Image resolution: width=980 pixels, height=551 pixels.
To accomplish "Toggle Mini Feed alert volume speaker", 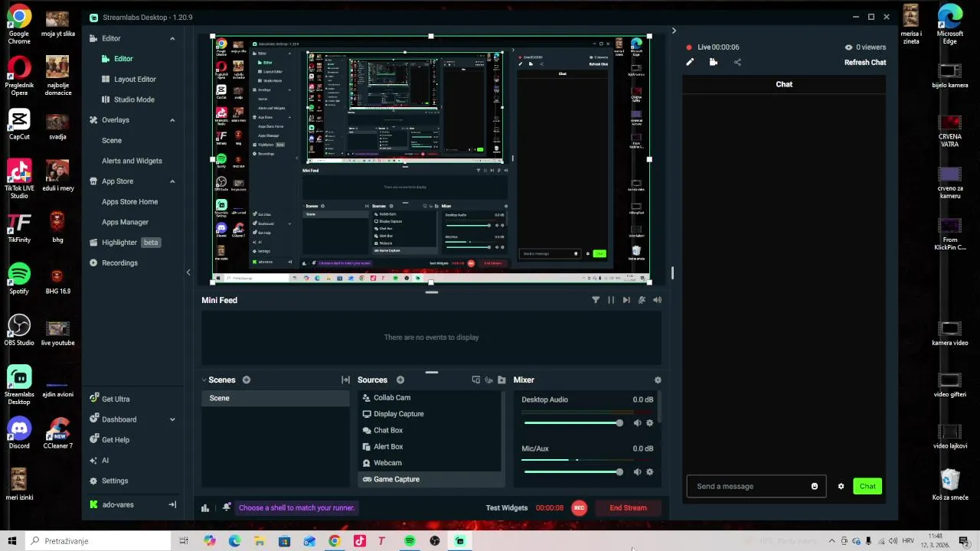I will click(657, 300).
